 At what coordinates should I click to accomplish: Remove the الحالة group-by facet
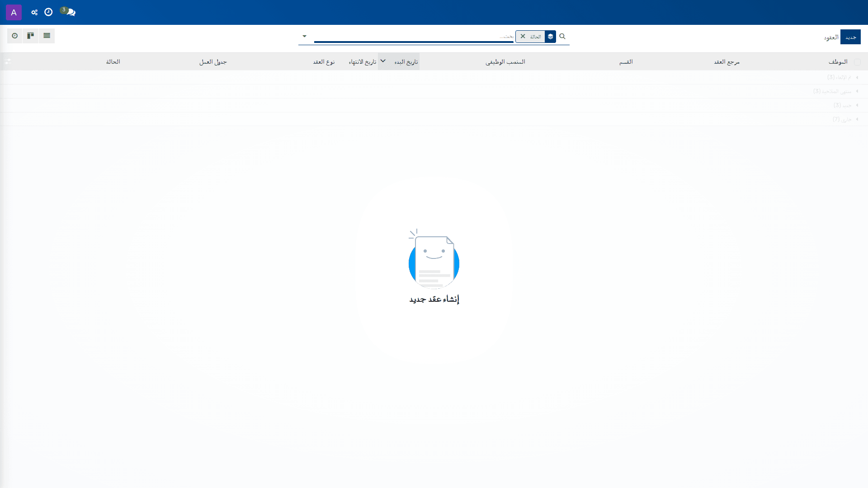(523, 36)
